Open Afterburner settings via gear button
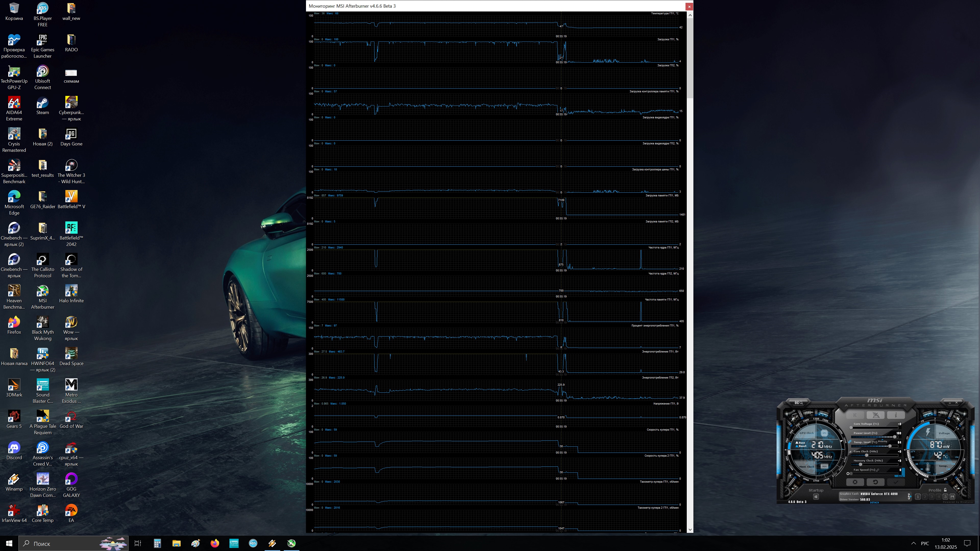This screenshot has height=551, width=980. [855, 482]
